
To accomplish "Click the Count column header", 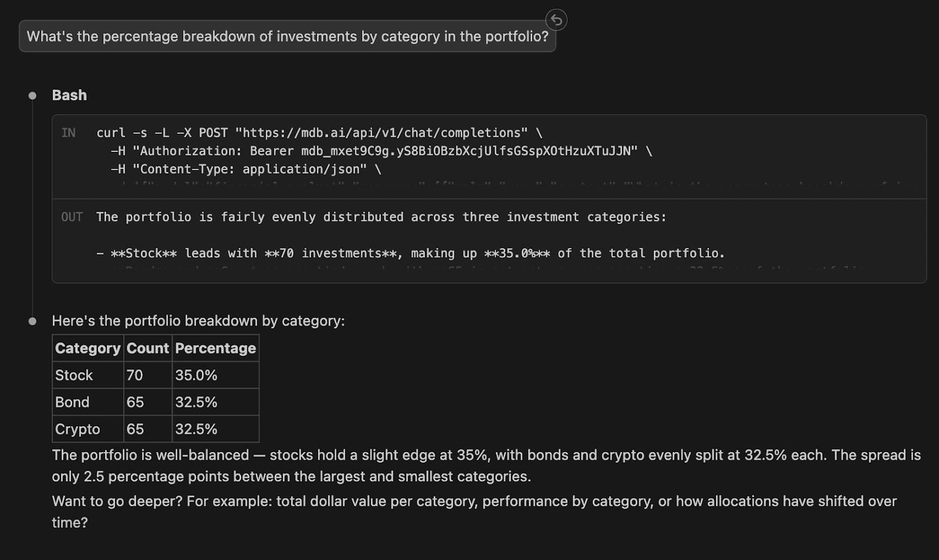I will point(148,348).
